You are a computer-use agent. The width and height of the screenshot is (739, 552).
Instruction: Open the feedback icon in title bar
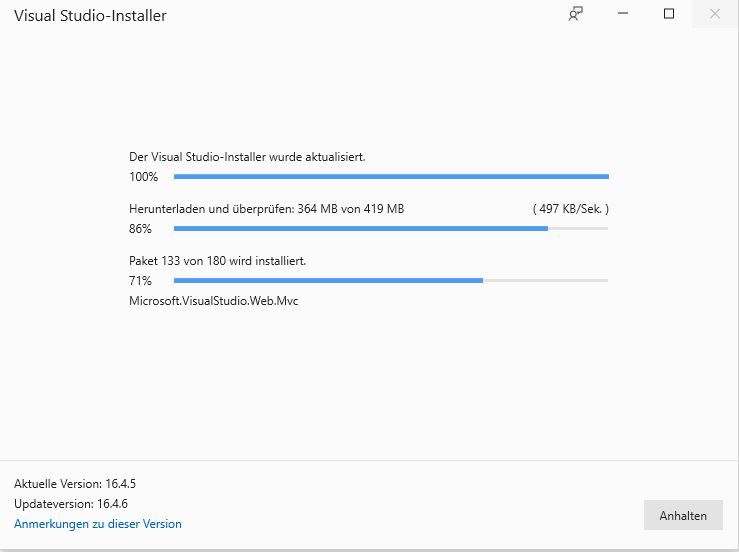tap(575, 14)
